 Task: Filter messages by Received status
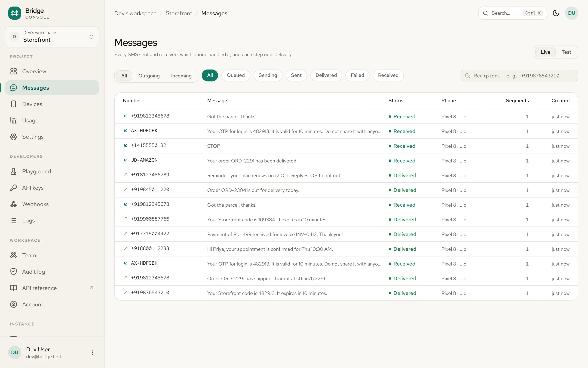pyautogui.click(x=388, y=76)
